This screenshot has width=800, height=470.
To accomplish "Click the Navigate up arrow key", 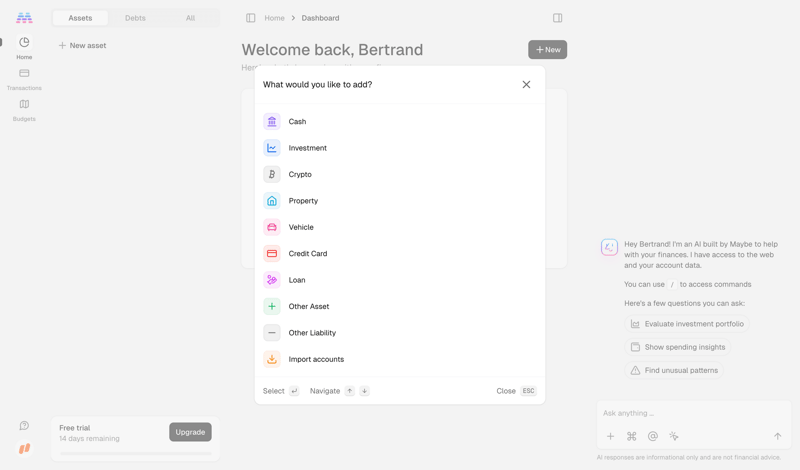I will click(349, 391).
